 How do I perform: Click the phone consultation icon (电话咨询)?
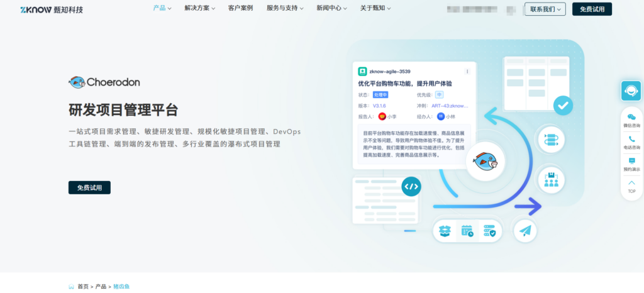pyautogui.click(x=631, y=142)
